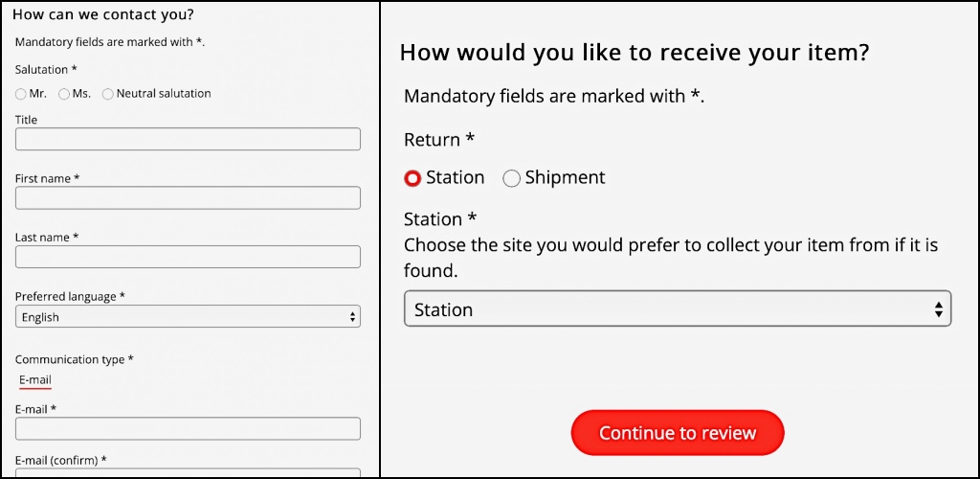
Task: Click the Shipment label text
Action: (x=565, y=177)
